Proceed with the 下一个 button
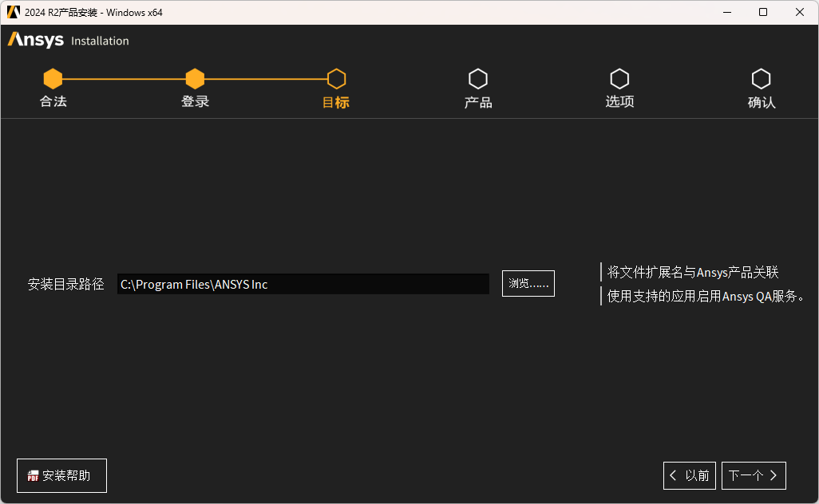Image resolution: width=819 pixels, height=504 pixels. (754, 475)
